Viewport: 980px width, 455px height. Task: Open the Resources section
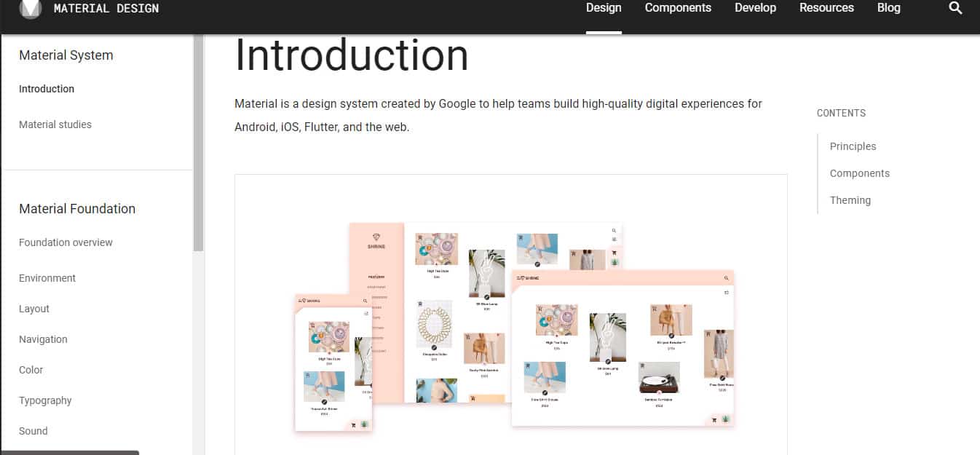tap(826, 8)
